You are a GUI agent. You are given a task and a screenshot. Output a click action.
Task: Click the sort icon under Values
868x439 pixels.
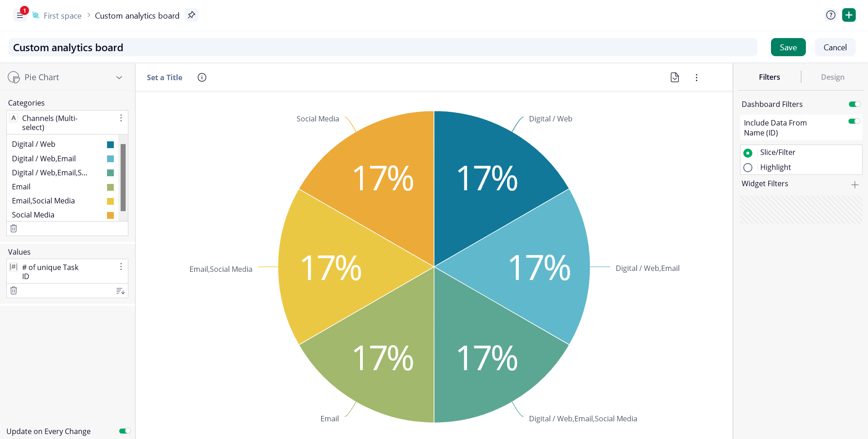tap(120, 291)
